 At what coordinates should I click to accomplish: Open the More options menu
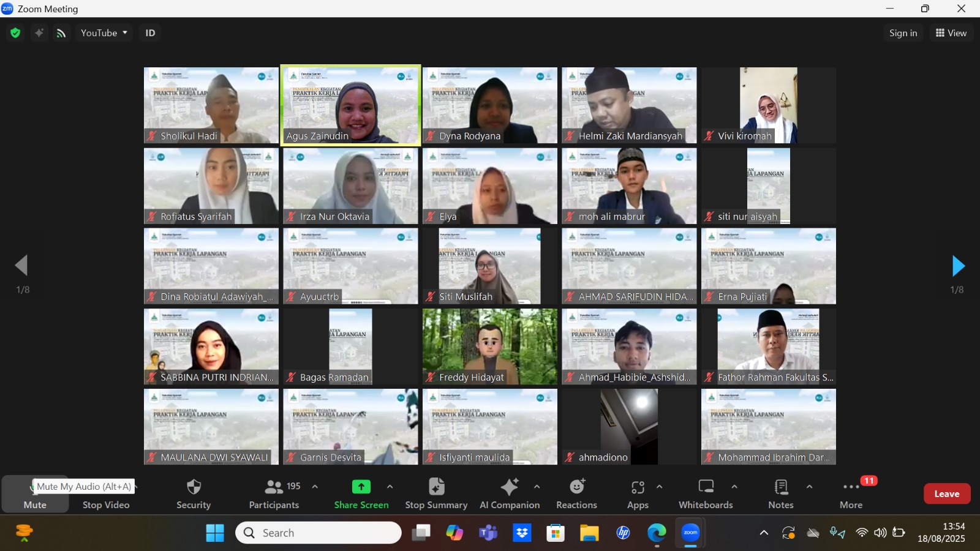851,494
